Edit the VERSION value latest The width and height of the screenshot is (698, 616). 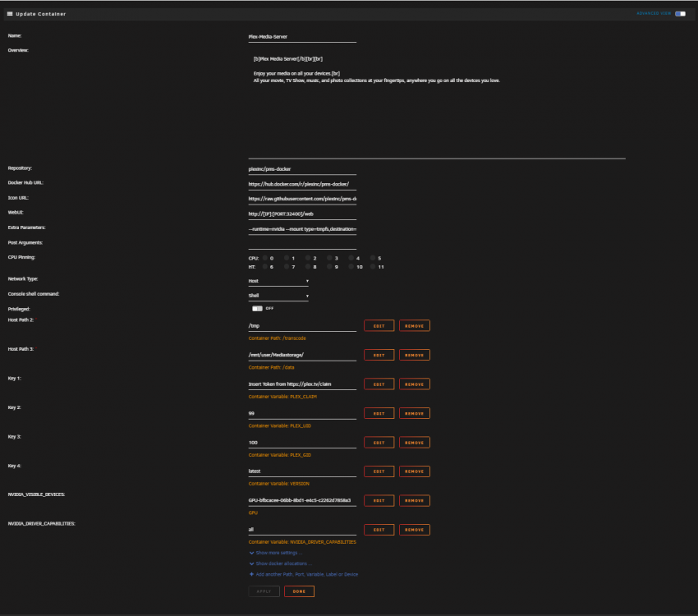click(302, 471)
